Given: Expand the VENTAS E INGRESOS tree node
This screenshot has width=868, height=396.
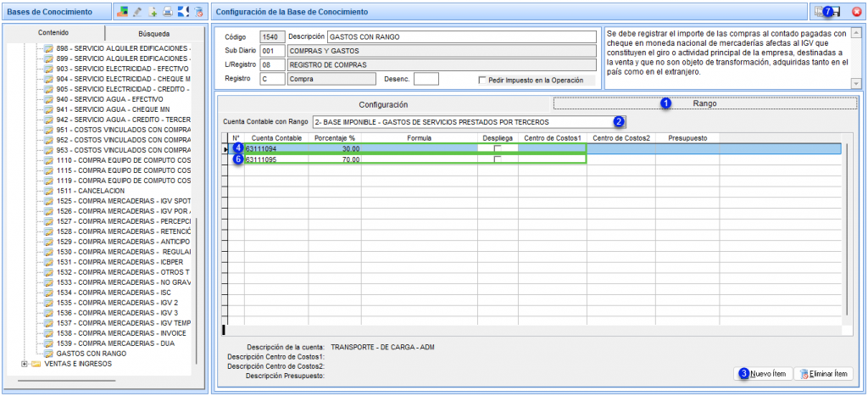Looking at the screenshot, I should pos(24,364).
